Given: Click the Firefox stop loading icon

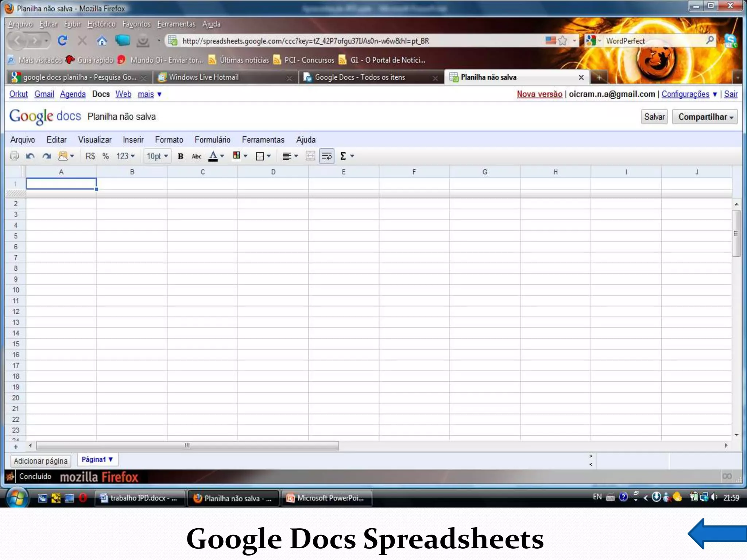Looking at the screenshot, I should pos(82,40).
